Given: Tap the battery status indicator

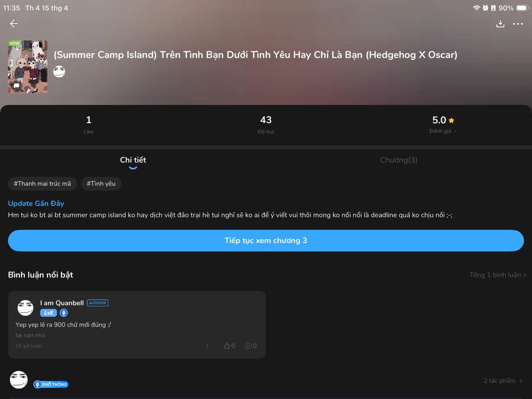Looking at the screenshot, I should coord(522,8).
